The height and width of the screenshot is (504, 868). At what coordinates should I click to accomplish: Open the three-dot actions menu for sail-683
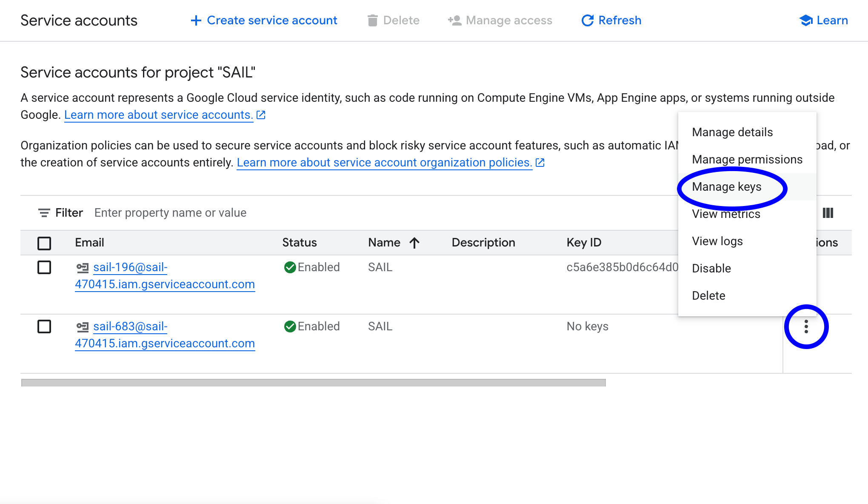tap(806, 326)
